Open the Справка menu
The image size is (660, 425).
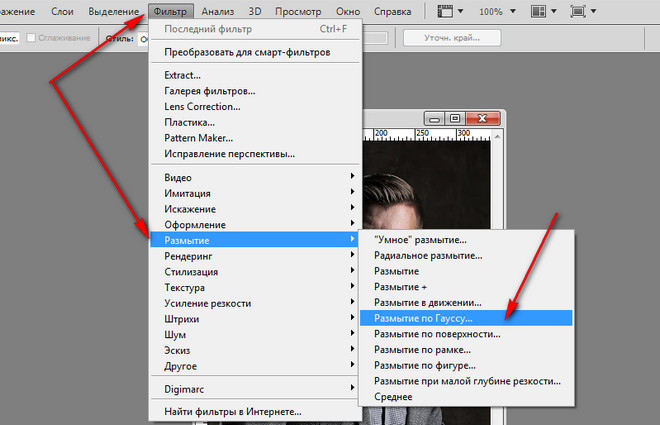[x=392, y=11]
